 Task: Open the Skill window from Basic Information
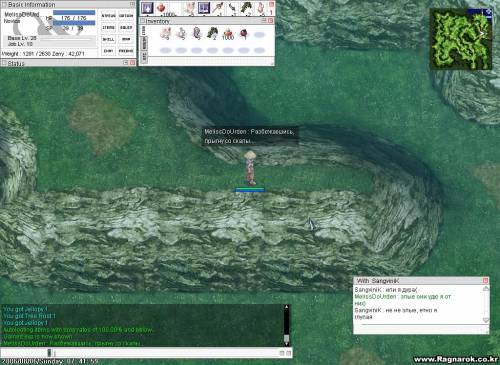(x=108, y=39)
